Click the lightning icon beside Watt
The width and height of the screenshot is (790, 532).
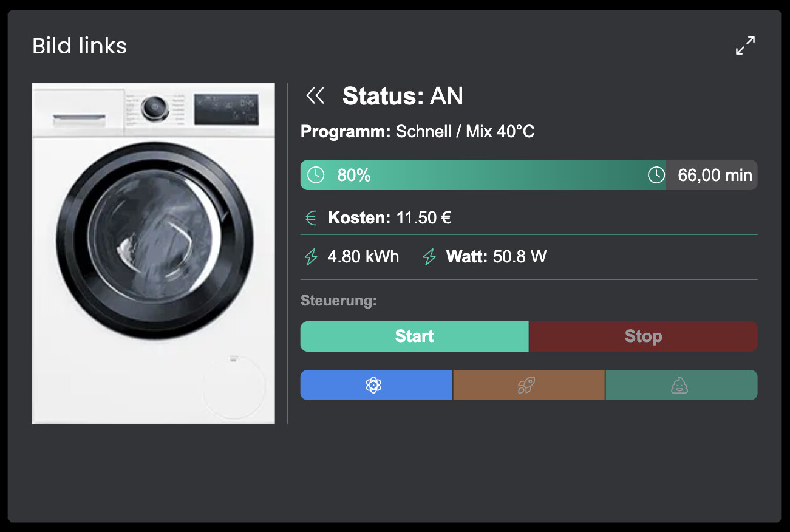click(429, 257)
